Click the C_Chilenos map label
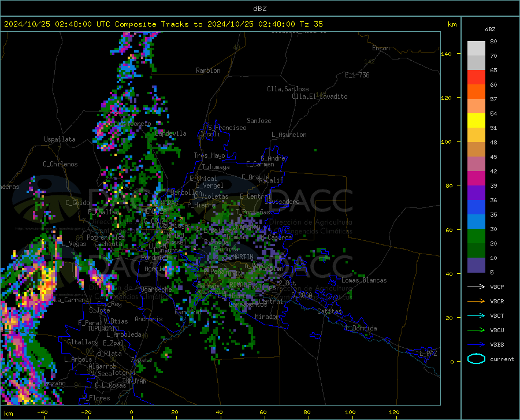The image size is (520, 420). [x=60, y=164]
